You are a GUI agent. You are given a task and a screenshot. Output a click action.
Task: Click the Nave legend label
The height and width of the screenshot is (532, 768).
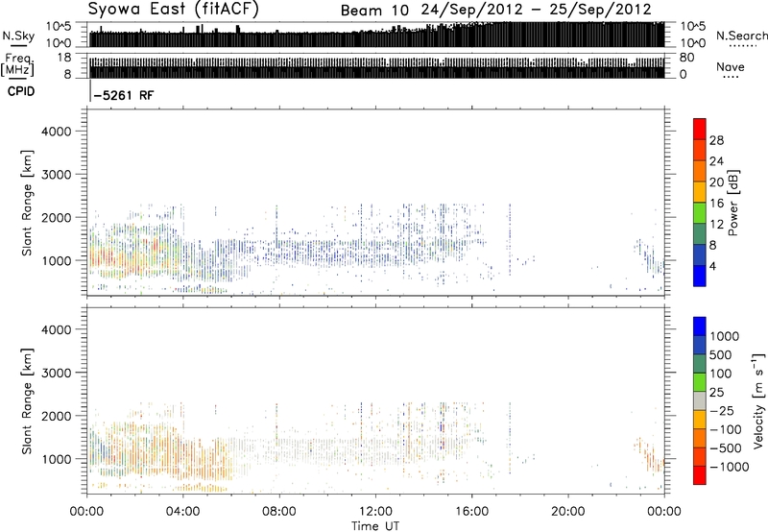point(731,66)
